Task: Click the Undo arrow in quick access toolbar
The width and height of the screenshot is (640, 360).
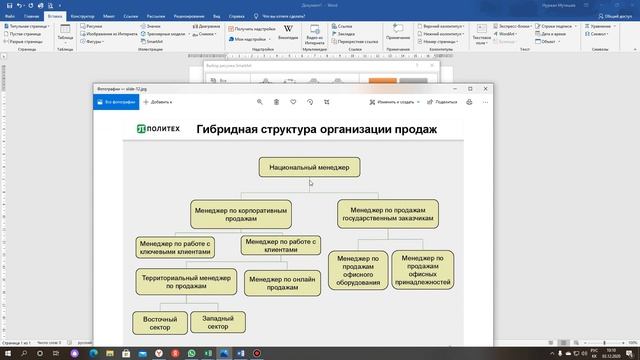Action: [19, 6]
